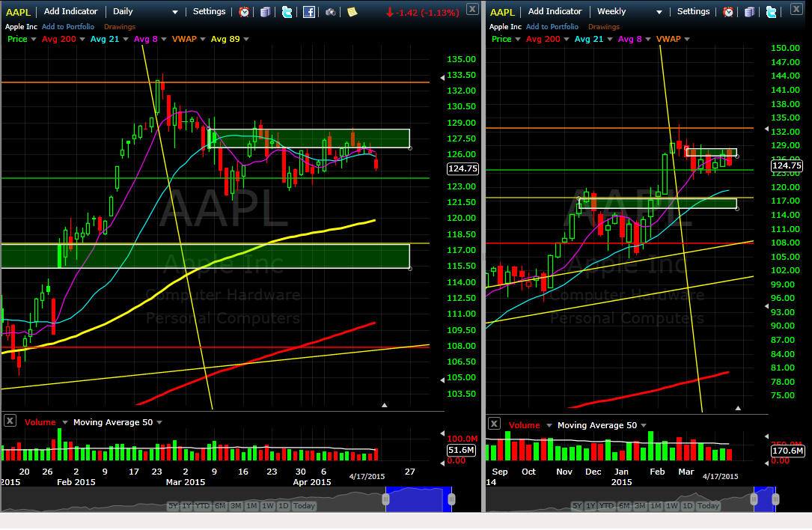812x530 pixels.
Task: Select the 1W range button in Daily chart
Action: point(268,506)
